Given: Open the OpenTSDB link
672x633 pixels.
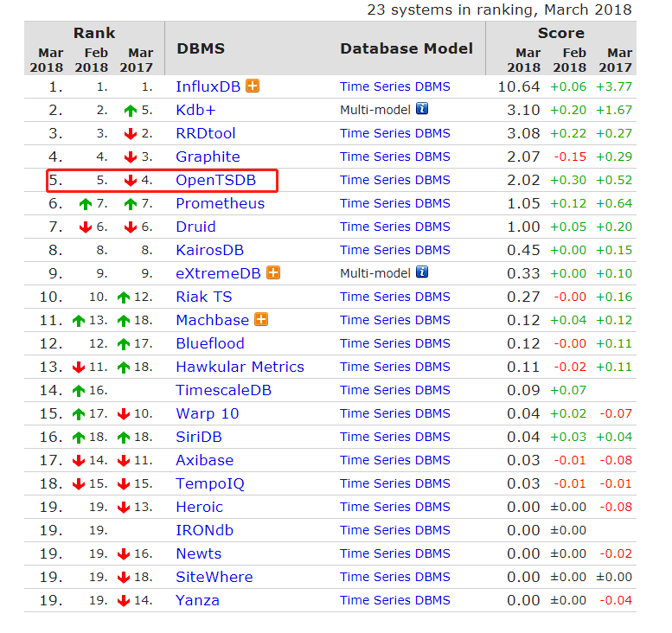Looking at the screenshot, I should (x=216, y=180).
